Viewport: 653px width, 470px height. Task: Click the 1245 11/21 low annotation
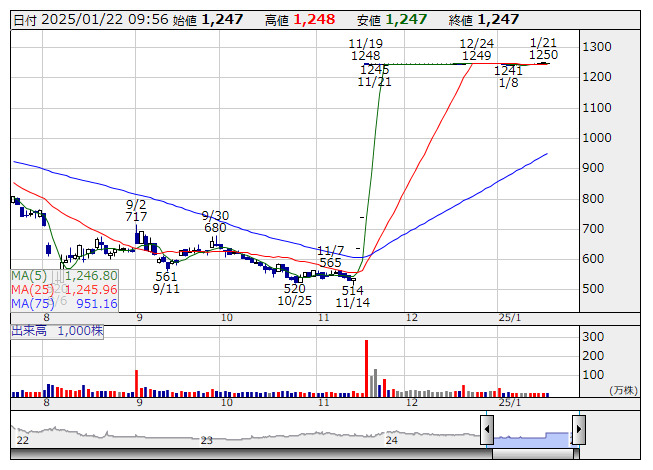tap(374, 75)
